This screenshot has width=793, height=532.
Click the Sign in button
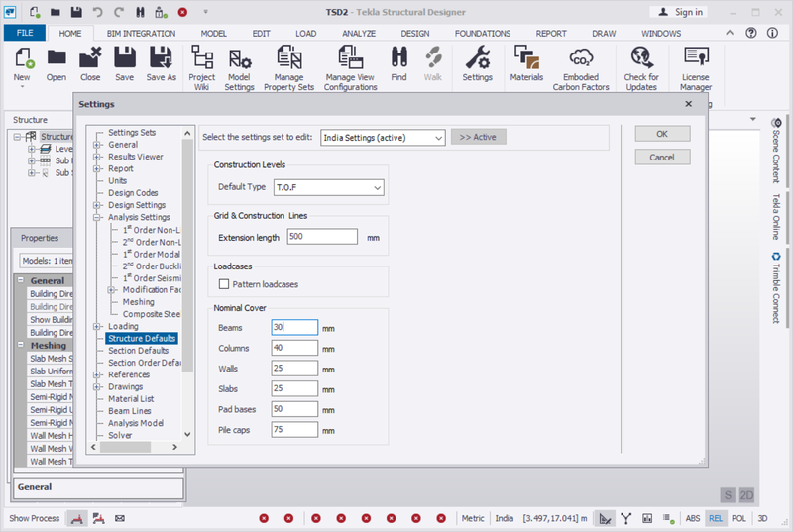click(x=678, y=12)
